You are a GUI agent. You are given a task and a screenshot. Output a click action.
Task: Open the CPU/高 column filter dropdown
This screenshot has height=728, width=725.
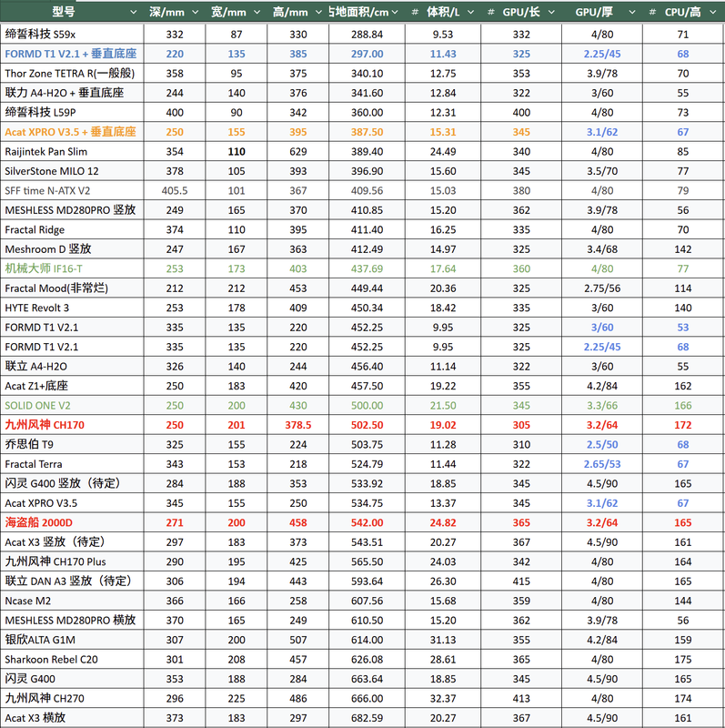point(713,12)
